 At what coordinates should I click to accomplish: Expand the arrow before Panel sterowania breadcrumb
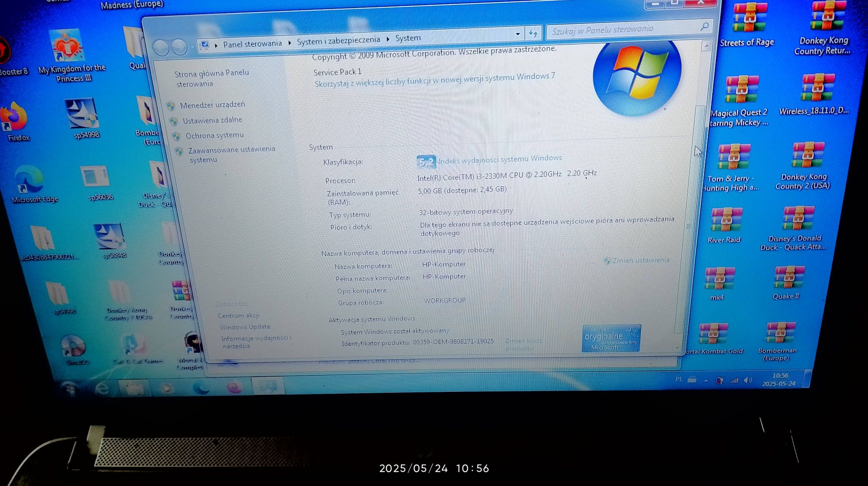pyautogui.click(x=216, y=45)
